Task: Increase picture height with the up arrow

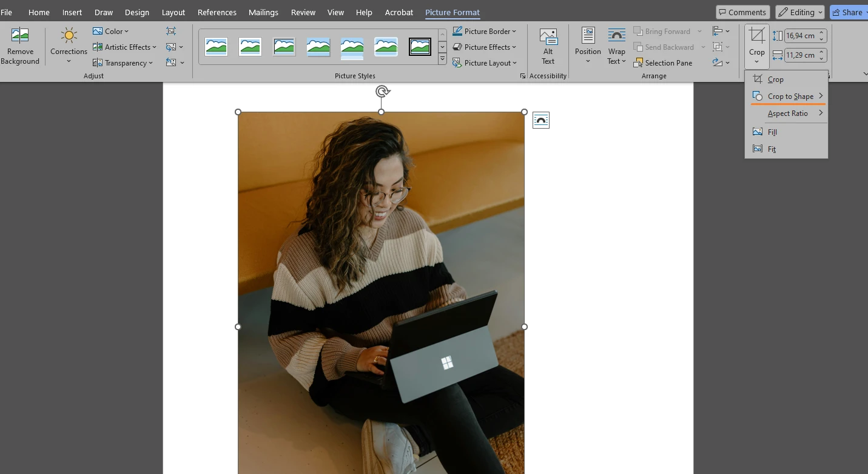Action: click(x=821, y=33)
